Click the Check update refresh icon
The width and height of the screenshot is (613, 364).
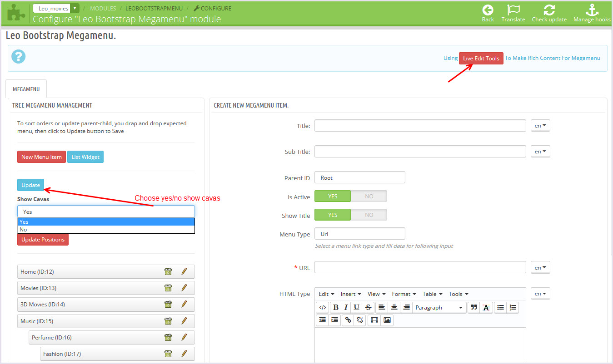click(549, 10)
